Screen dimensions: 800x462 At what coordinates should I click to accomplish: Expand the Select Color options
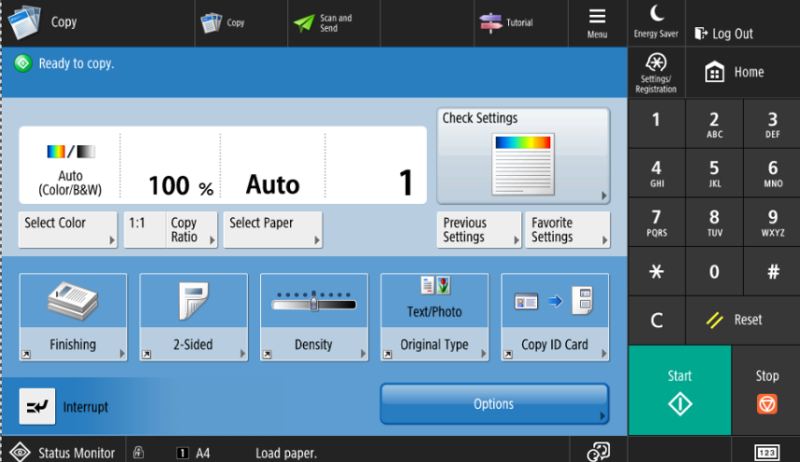68,229
